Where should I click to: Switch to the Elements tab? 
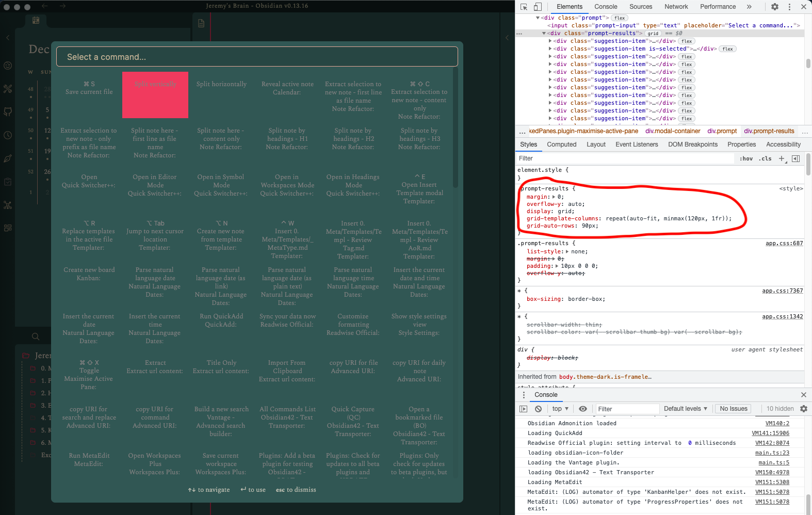click(570, 7)
